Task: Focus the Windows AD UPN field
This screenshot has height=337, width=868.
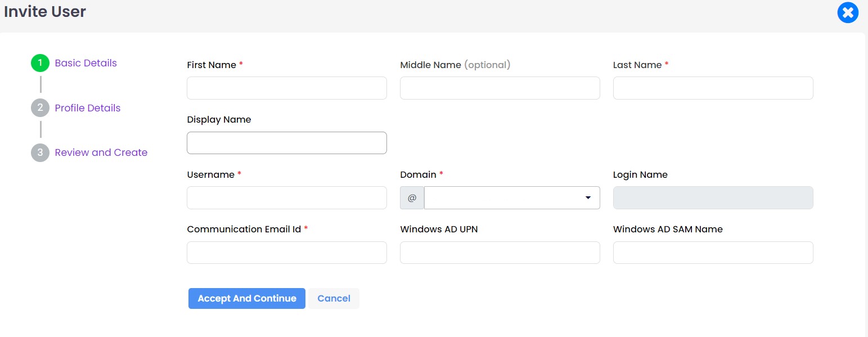Action: 500,253
